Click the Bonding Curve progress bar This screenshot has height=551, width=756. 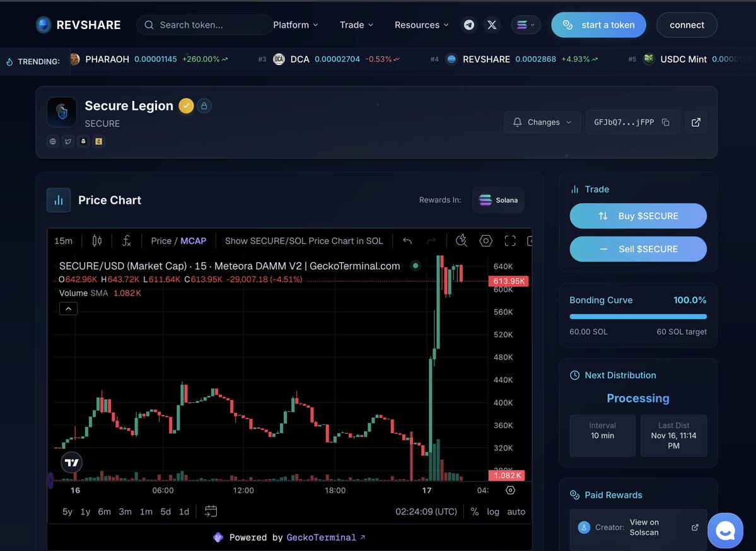pos(638,316)
